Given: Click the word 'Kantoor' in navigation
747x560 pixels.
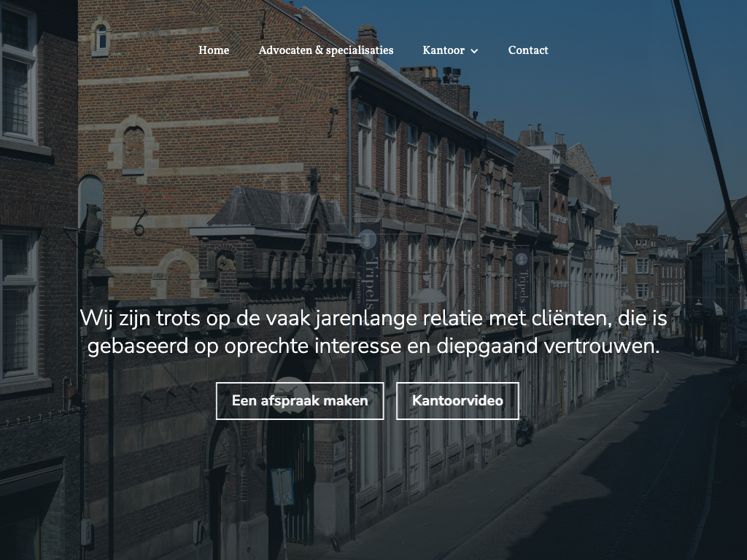Looking at the screenshot, I should 443,50.
